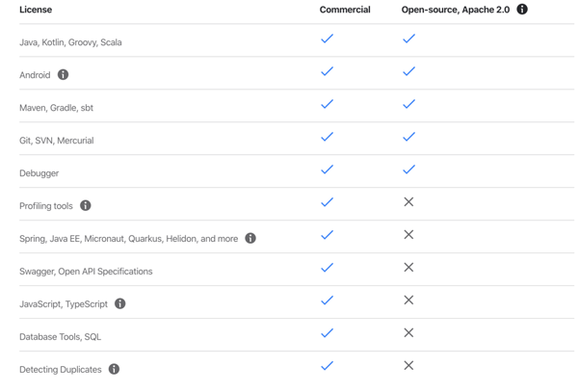Select the Open-source, Apache 2.0 header

tap(456, 10)
